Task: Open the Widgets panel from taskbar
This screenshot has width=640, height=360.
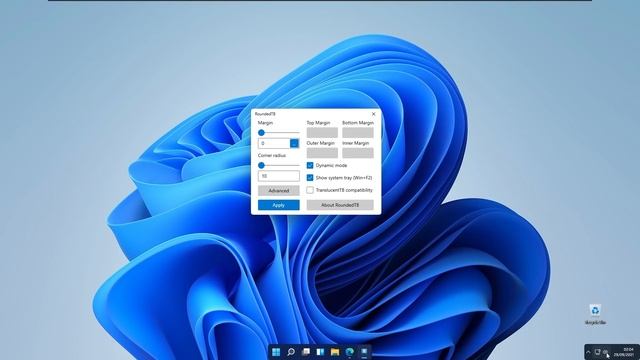Action: pos(320,352)
